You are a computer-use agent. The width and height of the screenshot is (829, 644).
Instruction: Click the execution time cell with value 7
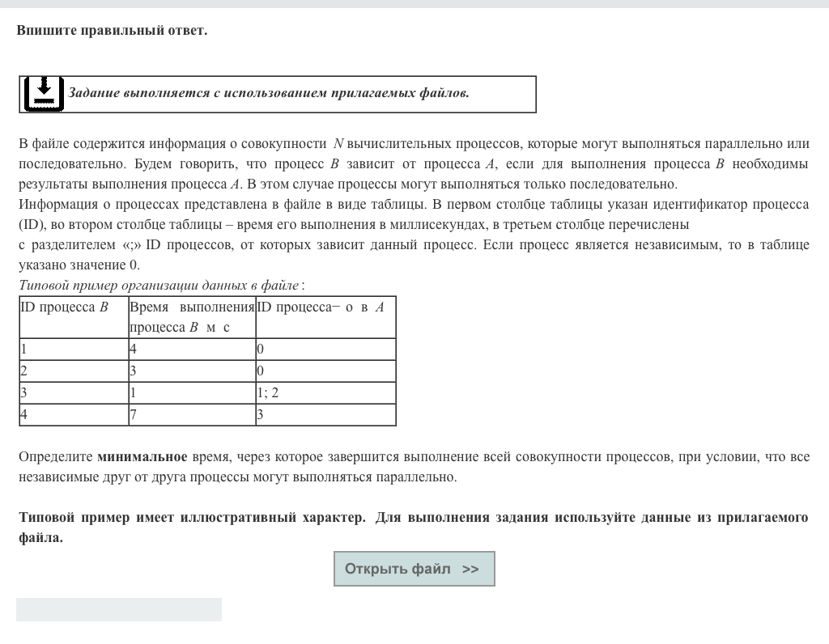click(x=192, y=415)
